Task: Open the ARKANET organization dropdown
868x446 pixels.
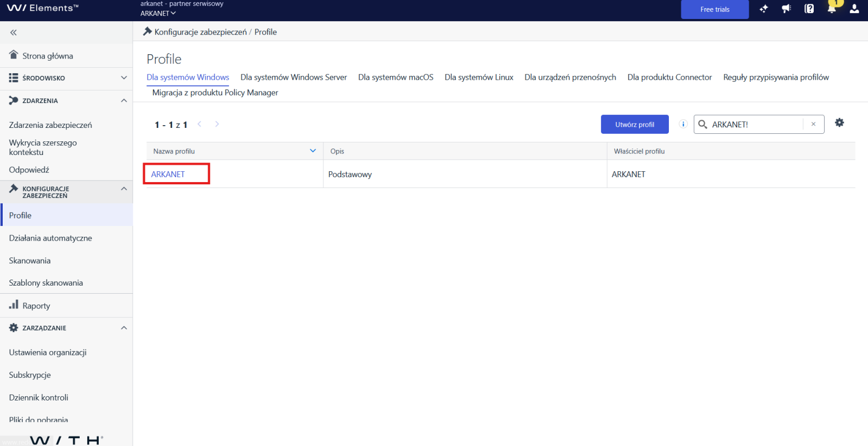Action: tap(158, 14)
